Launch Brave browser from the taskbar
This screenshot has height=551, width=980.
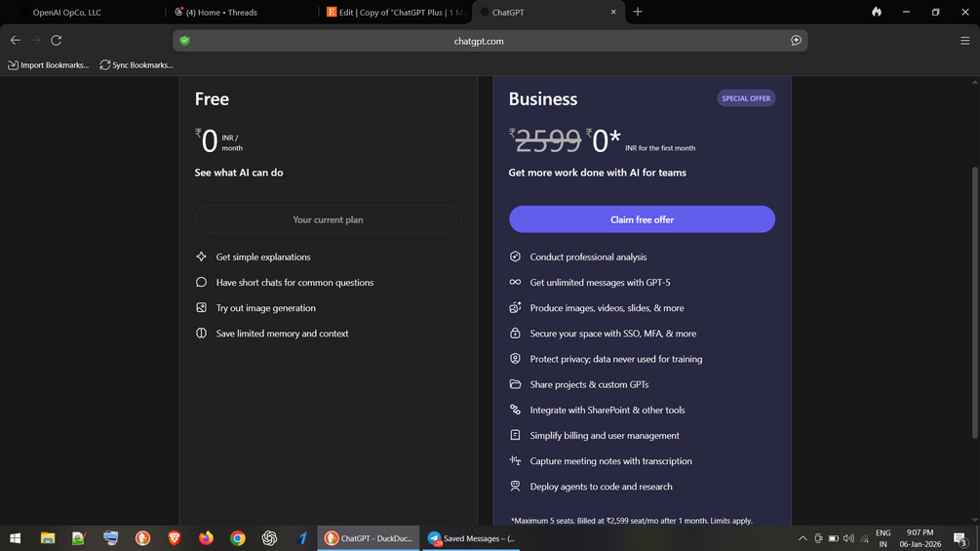[x=175, y=538]
